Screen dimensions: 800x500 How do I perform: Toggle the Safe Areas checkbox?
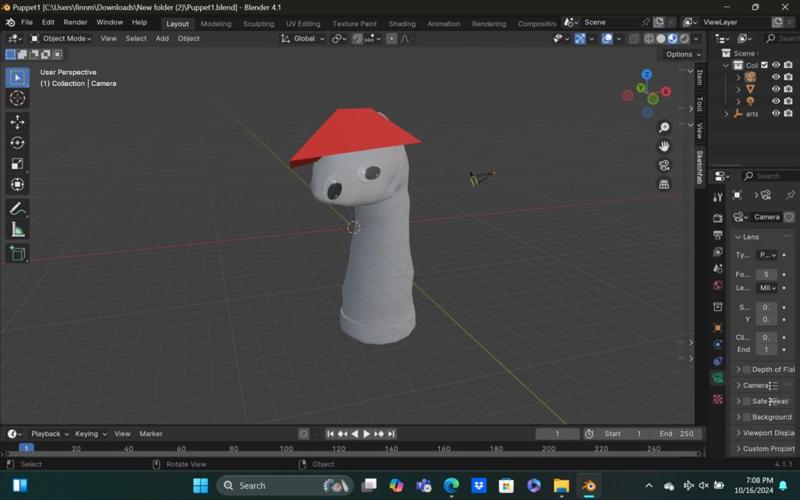(746, 401)
